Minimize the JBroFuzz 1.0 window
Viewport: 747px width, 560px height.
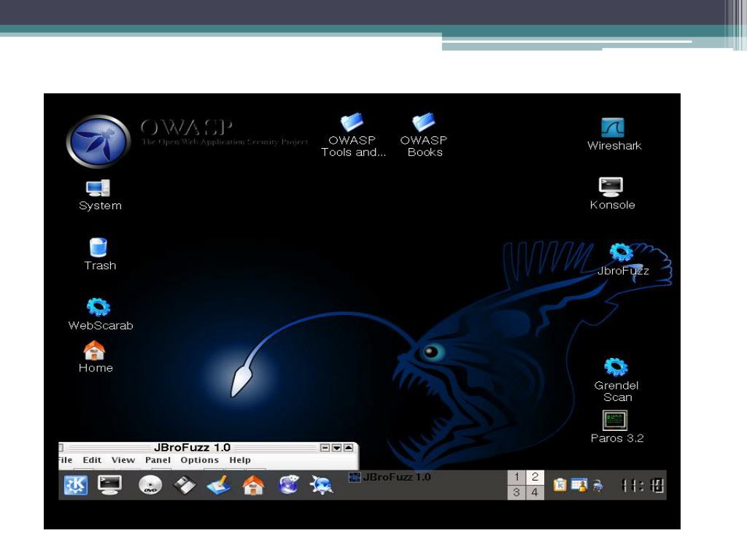pyautogui.click(x=325, y=448)
